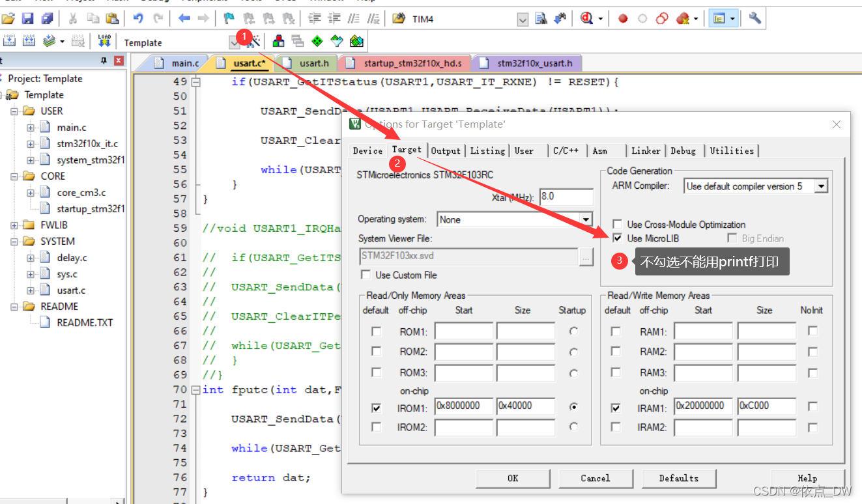862x504 pixels.
Task: Click the Select Software Packs icon
Action: click(337, 42)
